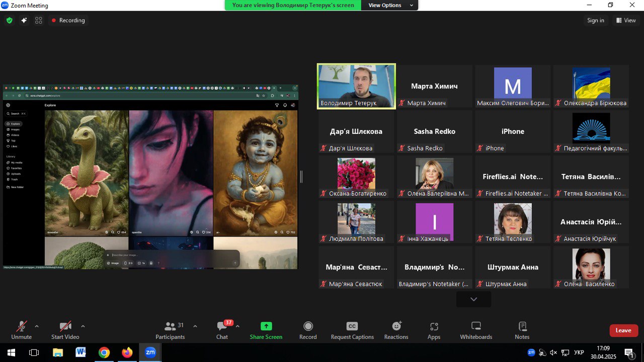This screenshot has height=362, width=644.
Task: Switch to Chrome on the taskbar
Action: click(x=104, y=352)
